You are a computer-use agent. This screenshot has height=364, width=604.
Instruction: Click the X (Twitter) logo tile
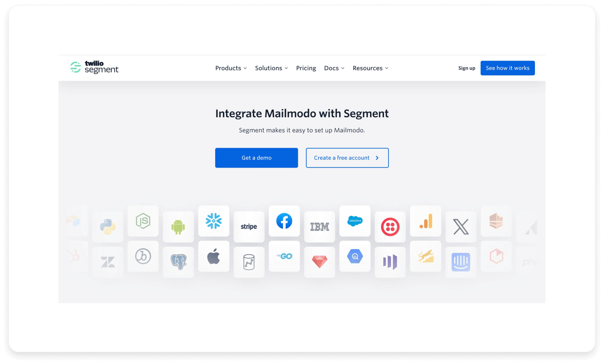click(x=461, y=227)
